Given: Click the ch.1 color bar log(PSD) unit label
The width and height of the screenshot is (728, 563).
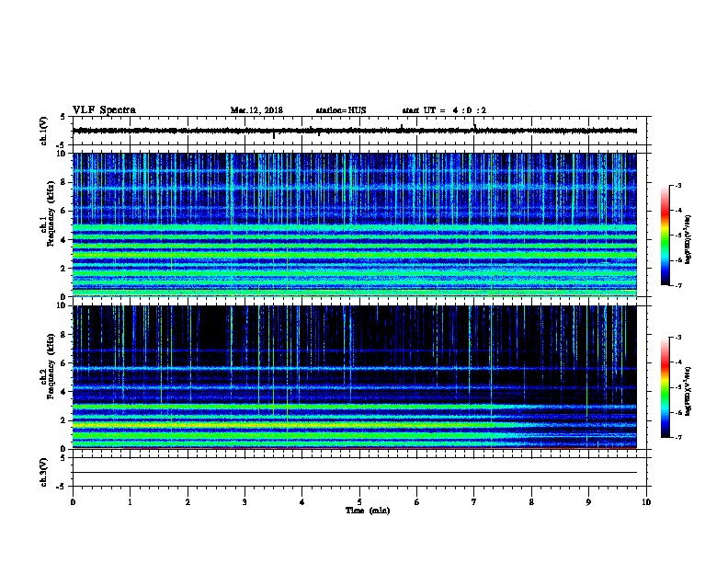Looking at the screenshot, I should pos(688,239).
